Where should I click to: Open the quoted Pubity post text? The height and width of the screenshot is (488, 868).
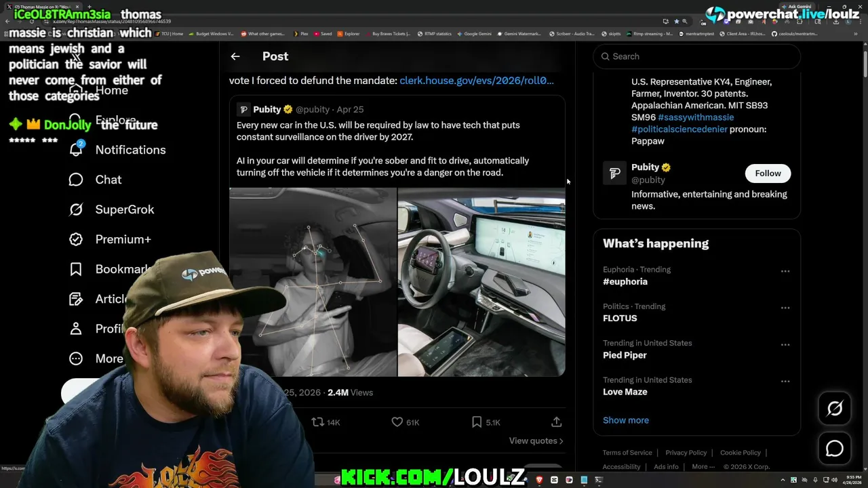pos(382,148)
